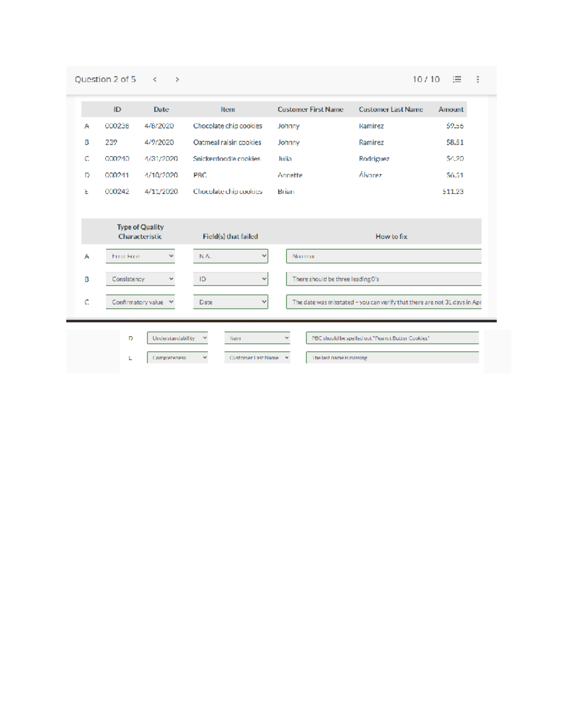Open row A 'Error Free' quality dropdown
563x728 pixels.
(x=140, y=256)
